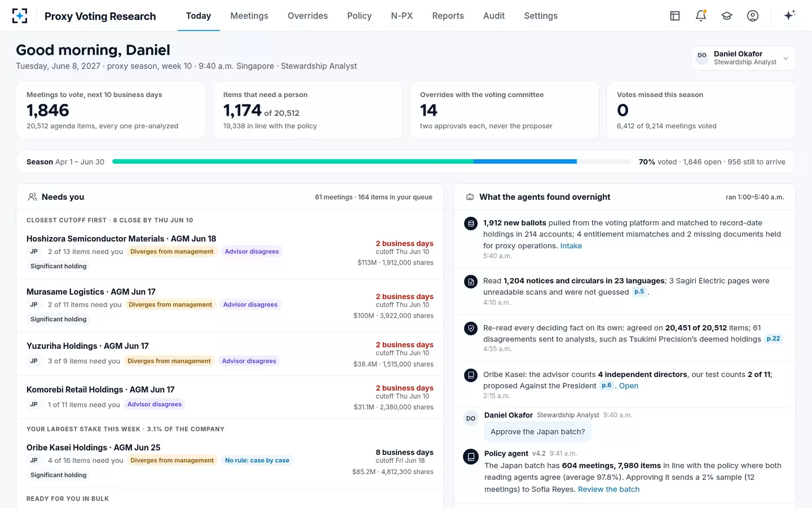The width and height of the screenshot is (812, 508).
Task: Click the robot icon beside agents heading
Action: [x=470, y=197]
